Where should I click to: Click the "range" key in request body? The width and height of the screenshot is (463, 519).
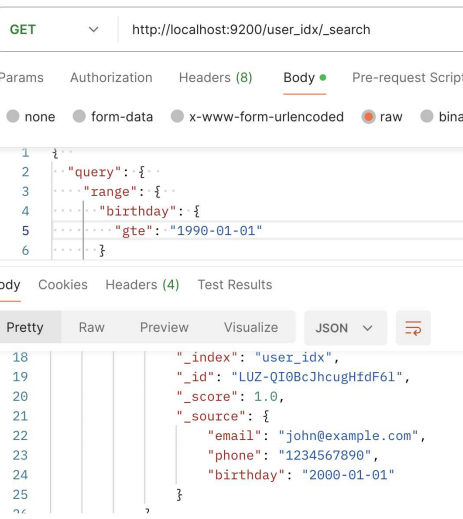click(x=110, y=192)
